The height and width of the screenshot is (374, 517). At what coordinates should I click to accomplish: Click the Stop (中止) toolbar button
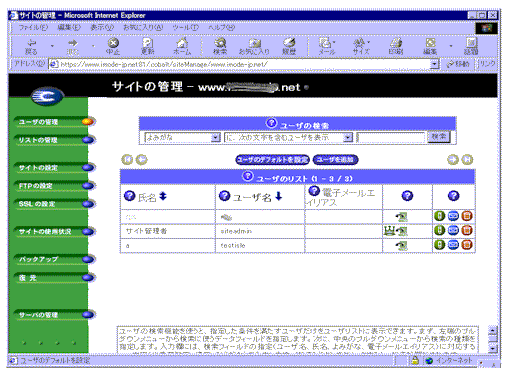(x=113, y=47)
